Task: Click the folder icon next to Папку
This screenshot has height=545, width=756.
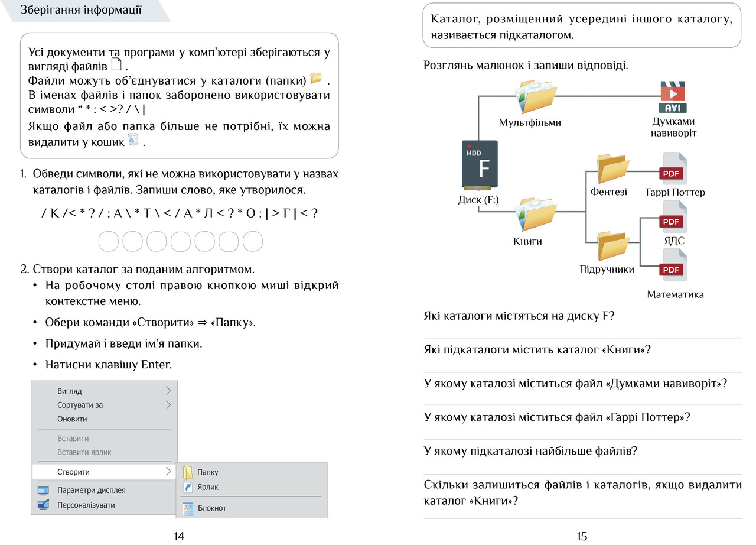Action: pos(188,472)
